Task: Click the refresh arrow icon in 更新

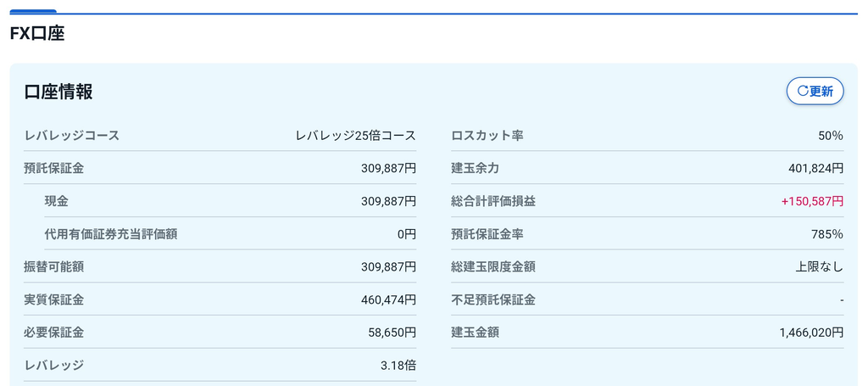Action: 803,92
